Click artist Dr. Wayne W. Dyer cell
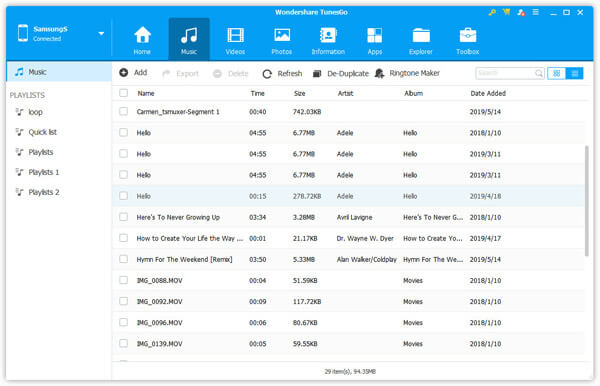The width and height of the screenshot is (600, 386). (x=365, y=238)
